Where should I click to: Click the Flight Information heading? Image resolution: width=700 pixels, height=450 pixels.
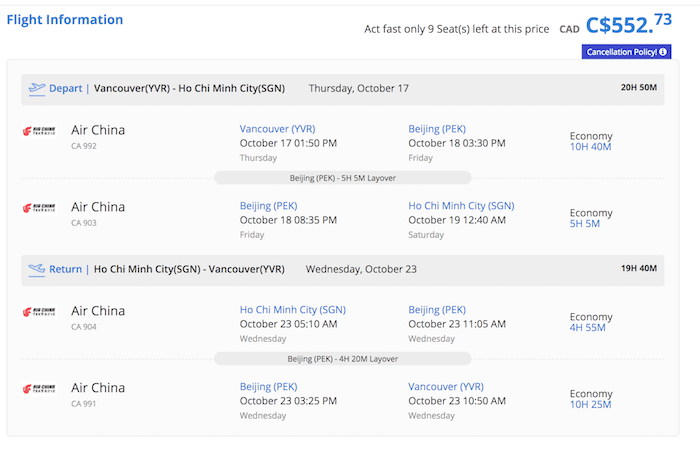pyautogui.click(x=65, y=20)
